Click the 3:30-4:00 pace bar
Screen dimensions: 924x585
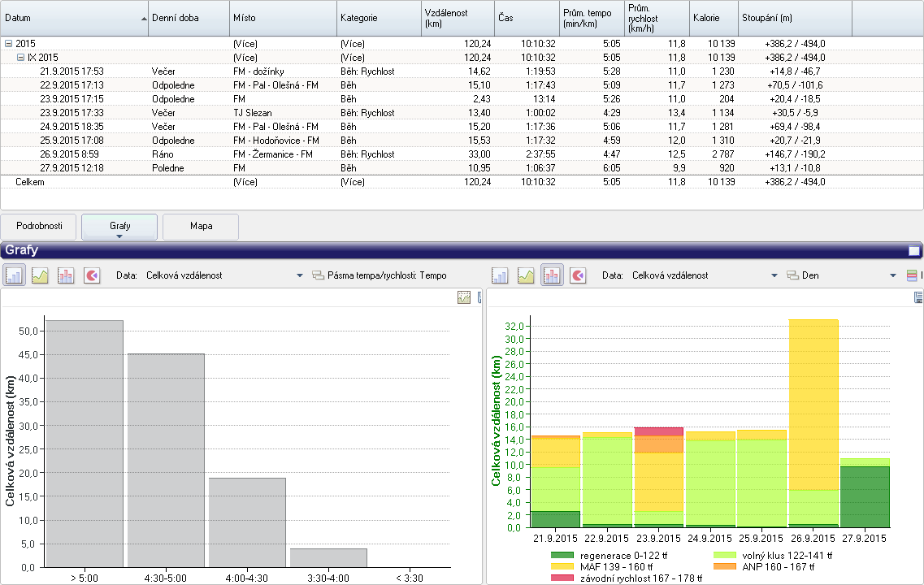tap(329, 558)
